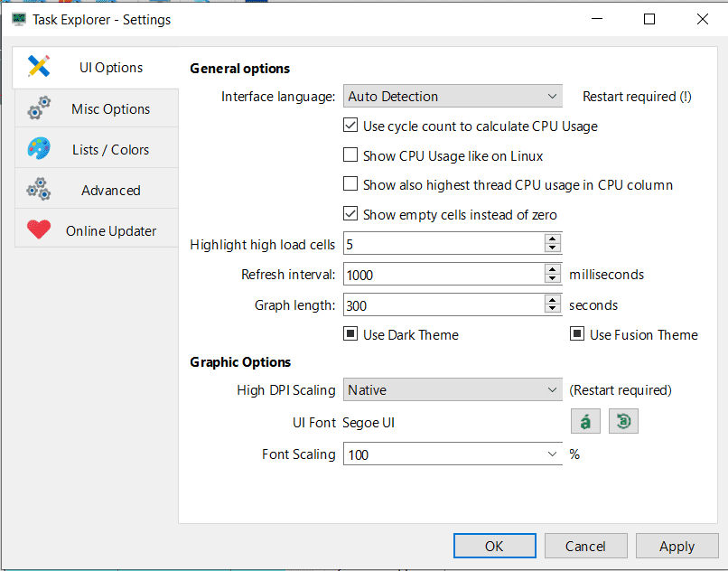Open the Online Updater tab
Viewport: 728px width, 571px height.
(x=111, y=230)
